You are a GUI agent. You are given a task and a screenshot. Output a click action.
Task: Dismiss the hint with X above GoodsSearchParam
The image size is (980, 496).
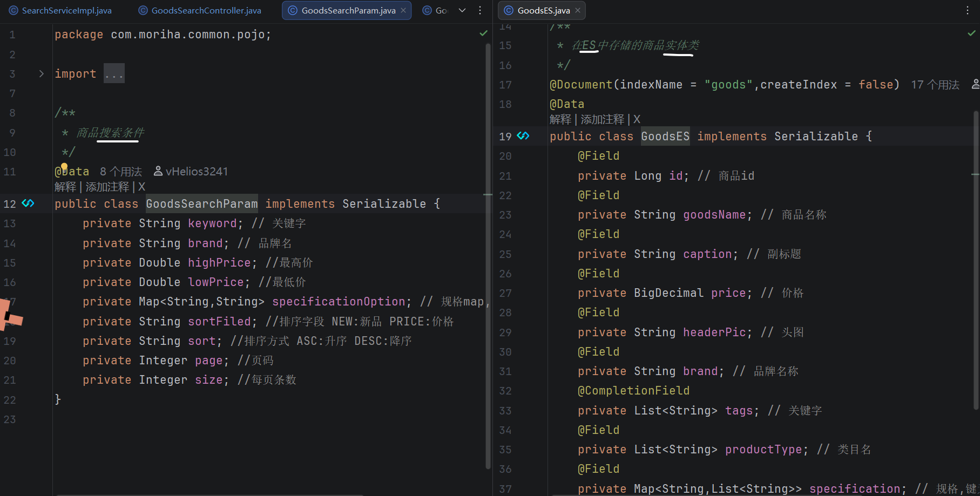(x=141, y=187)
